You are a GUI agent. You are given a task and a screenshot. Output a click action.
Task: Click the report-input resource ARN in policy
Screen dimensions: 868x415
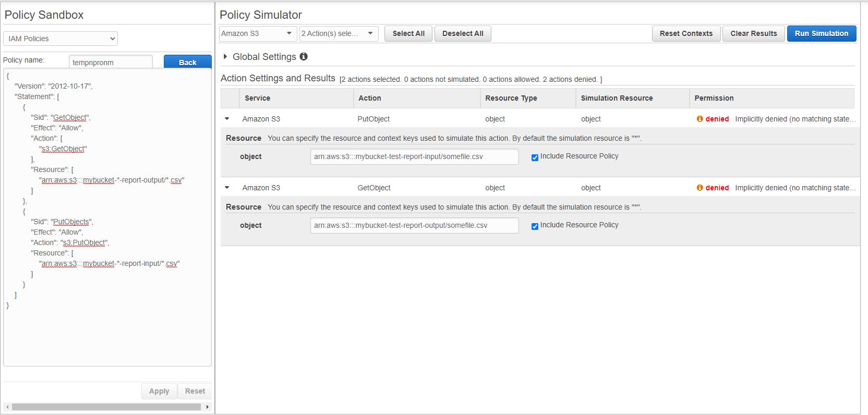pyautogui.click(x=109, y=263)
